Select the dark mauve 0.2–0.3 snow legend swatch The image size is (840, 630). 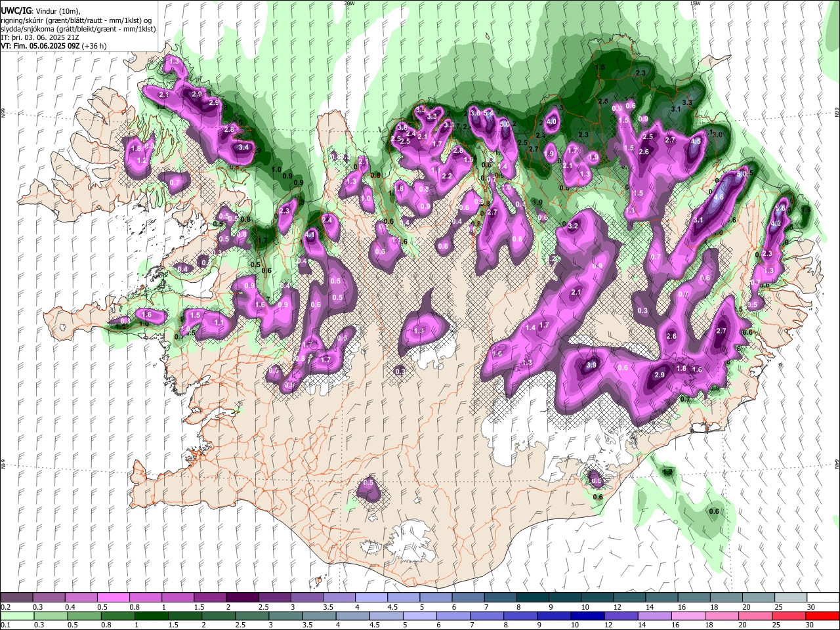coord(17,597)
